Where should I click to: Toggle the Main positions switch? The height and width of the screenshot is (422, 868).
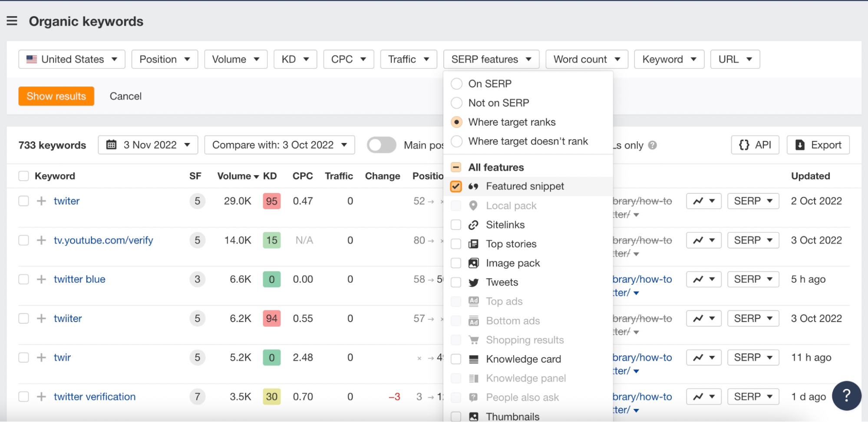point(381,145)
